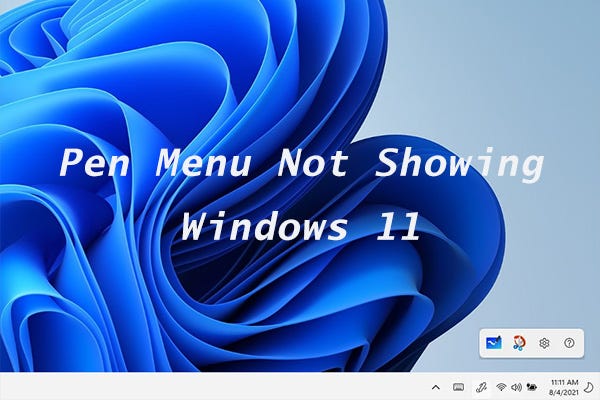This screenshot has height=400, width=600.
Task: Open pen menu help question mark
Action: pyautogui.click(x=569, y=343)
